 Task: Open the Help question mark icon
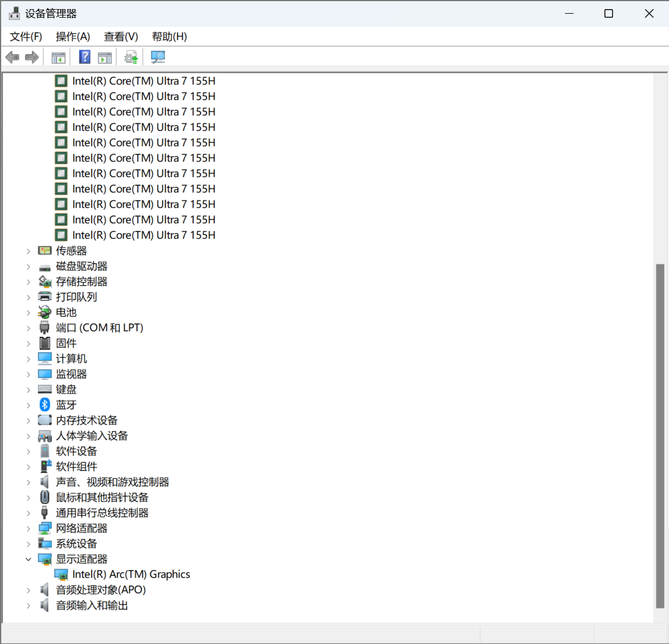[x=85, y=57]
